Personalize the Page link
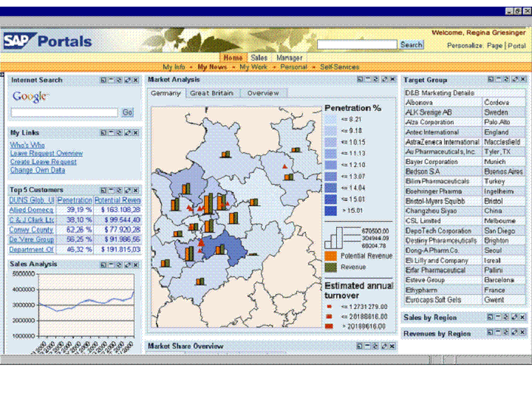 coord(494,46)
